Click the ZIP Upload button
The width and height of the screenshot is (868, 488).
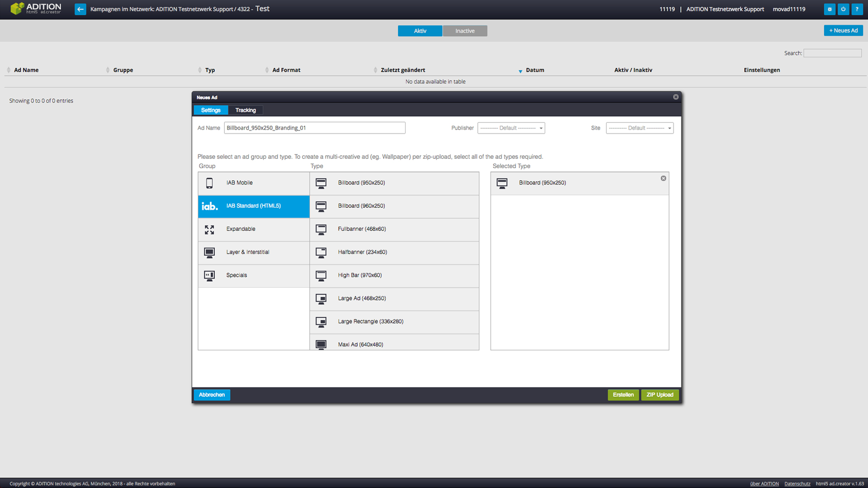[x=660, y=395]
